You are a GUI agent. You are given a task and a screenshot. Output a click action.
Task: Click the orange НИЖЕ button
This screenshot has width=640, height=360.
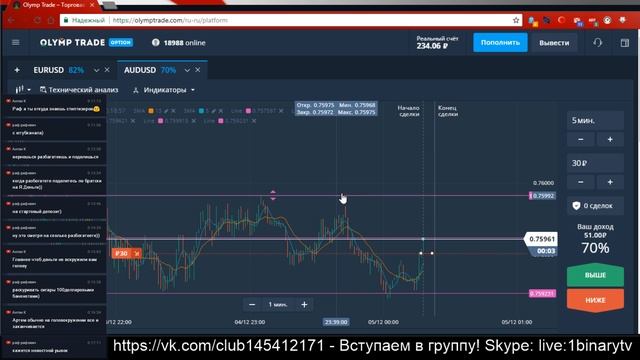point(595,300)
